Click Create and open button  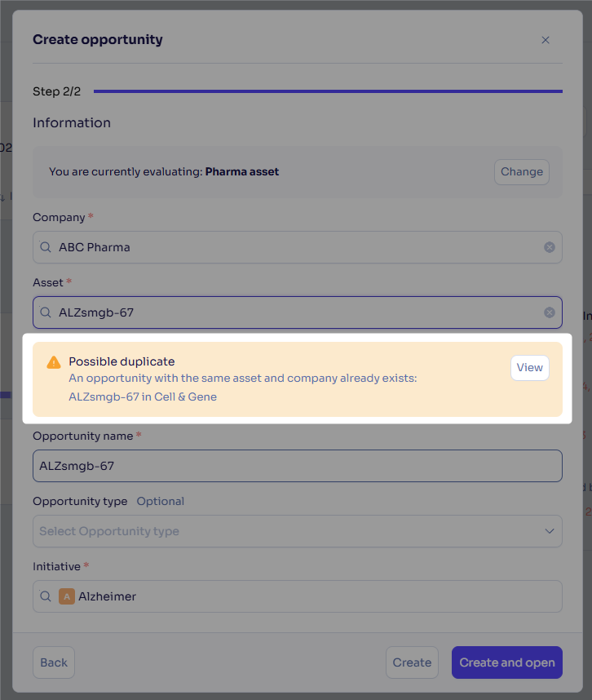(507, 662)
